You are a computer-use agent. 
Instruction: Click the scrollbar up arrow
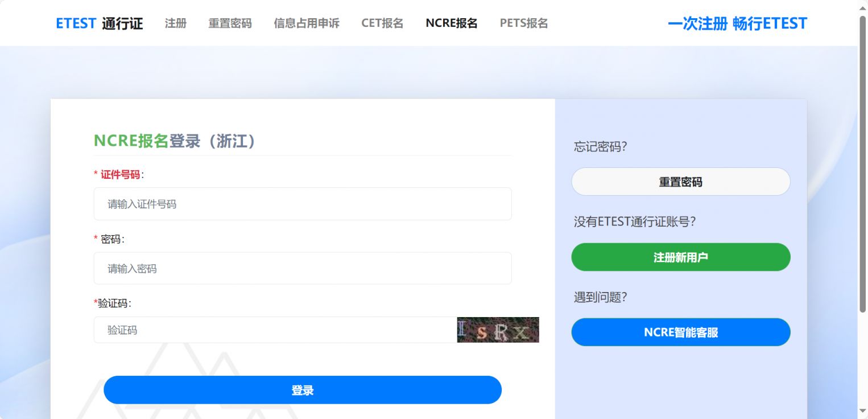point(862,7)
